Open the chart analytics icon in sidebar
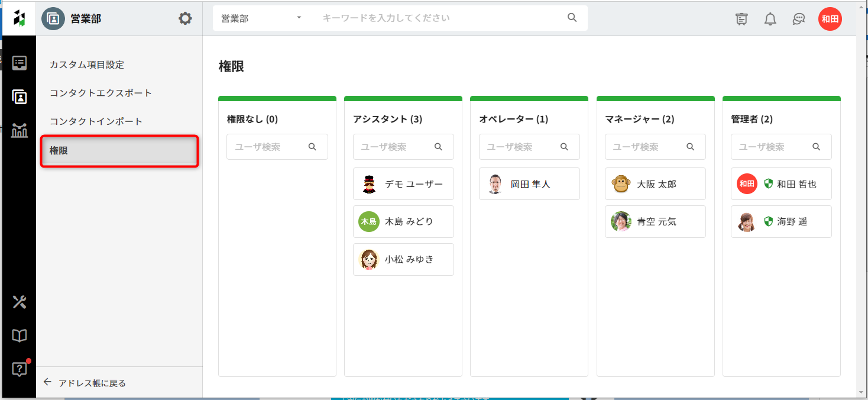 tap(20, 130)
